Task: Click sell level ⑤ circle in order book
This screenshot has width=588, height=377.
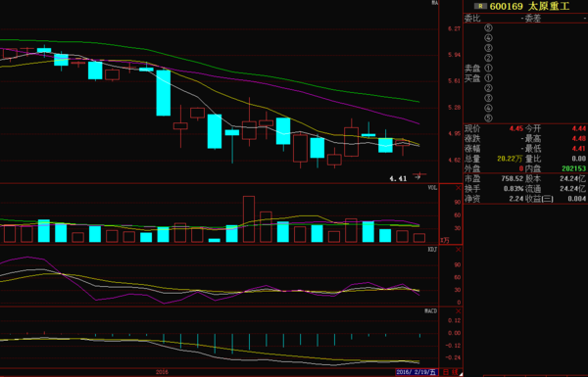Action: [x=488, y=27]
